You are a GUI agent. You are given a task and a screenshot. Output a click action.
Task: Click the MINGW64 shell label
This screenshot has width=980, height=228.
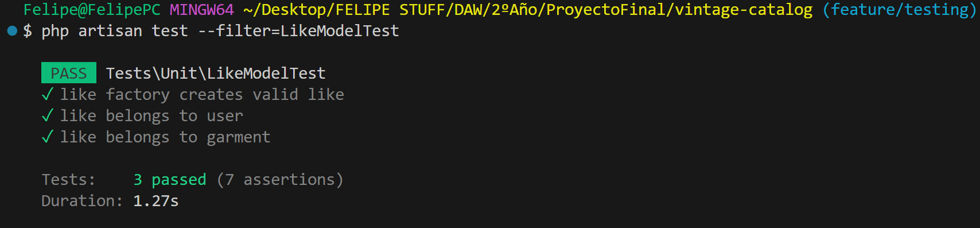[202, 10]
